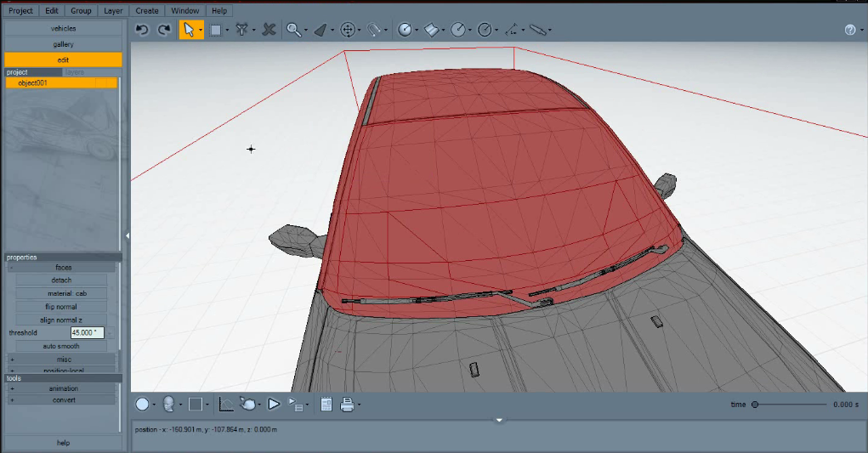868x453 pixels.
Task: Start simulation with the play button
Action: pos(274,405)
